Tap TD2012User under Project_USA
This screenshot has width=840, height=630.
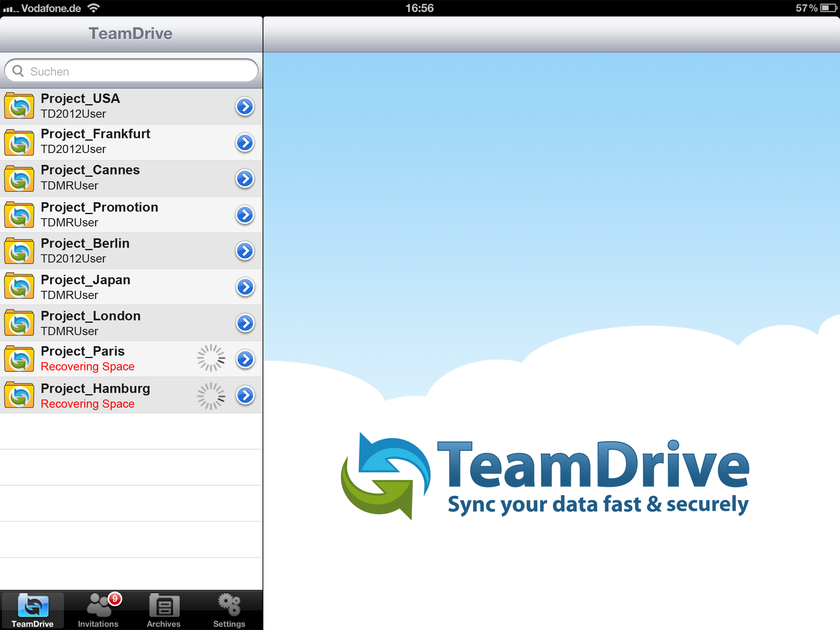tap(73, 114)
